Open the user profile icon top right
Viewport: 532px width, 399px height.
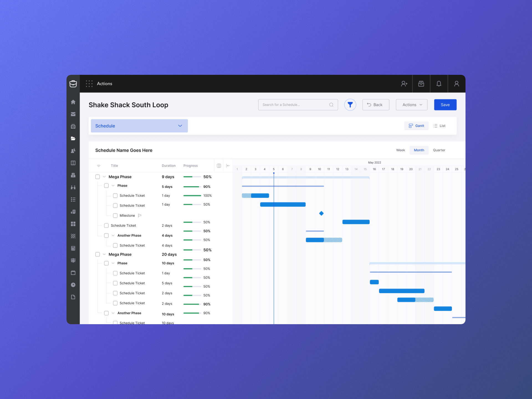point(457,83)
